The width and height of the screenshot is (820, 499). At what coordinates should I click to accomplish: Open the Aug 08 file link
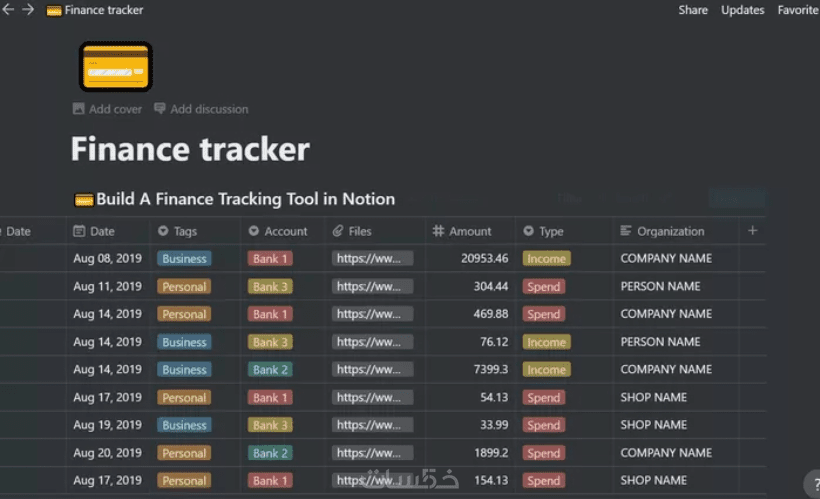372,258
